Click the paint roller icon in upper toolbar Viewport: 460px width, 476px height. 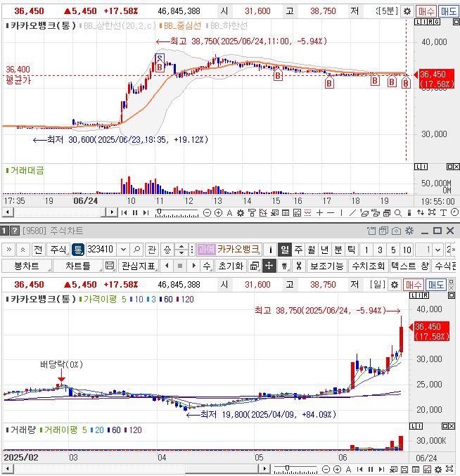pos(252,213)
